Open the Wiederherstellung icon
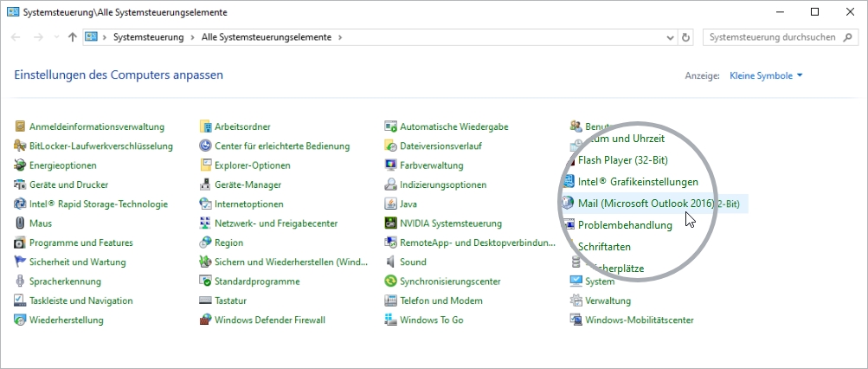 20,320
